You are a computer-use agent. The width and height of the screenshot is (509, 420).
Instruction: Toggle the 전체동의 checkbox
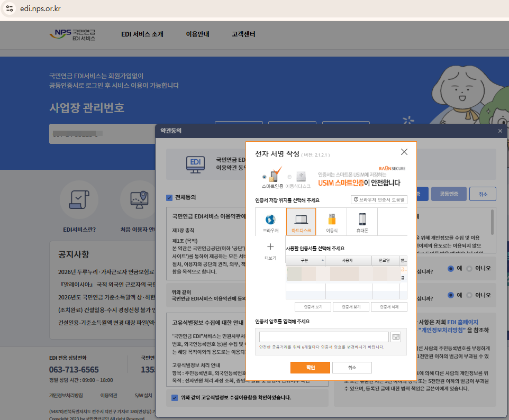169,197
